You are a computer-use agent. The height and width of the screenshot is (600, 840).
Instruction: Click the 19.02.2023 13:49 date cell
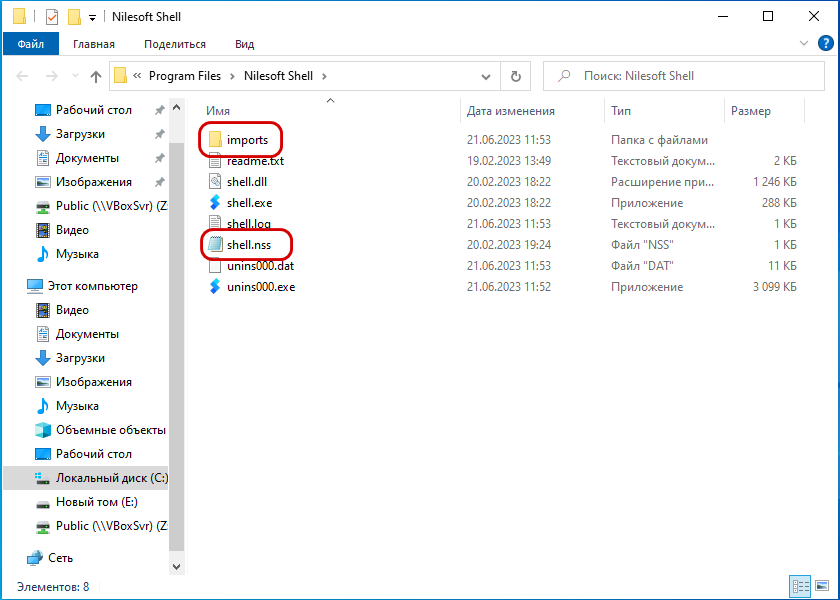click(x=508, y=161)
